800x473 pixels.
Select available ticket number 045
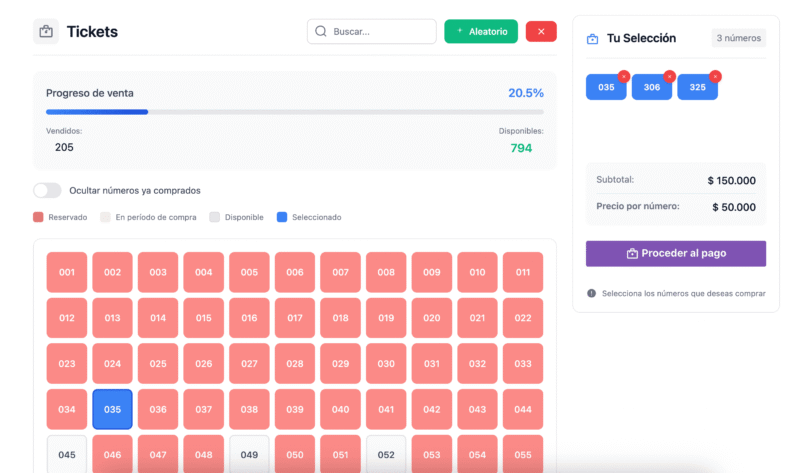[x=67, y=454]
